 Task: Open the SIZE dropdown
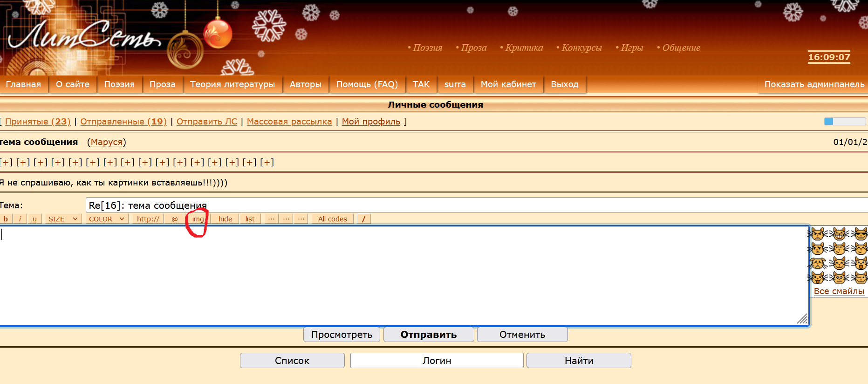pos(62,219)
